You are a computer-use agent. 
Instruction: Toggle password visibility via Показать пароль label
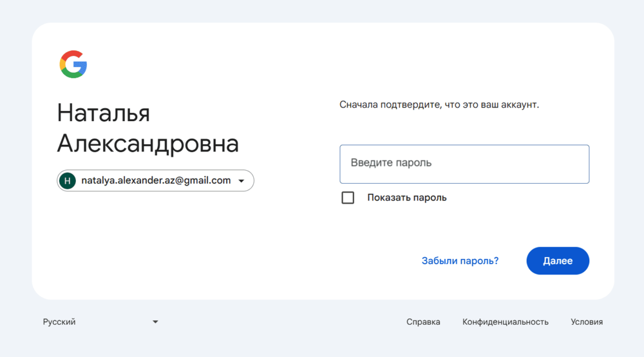tap(406, 198)
